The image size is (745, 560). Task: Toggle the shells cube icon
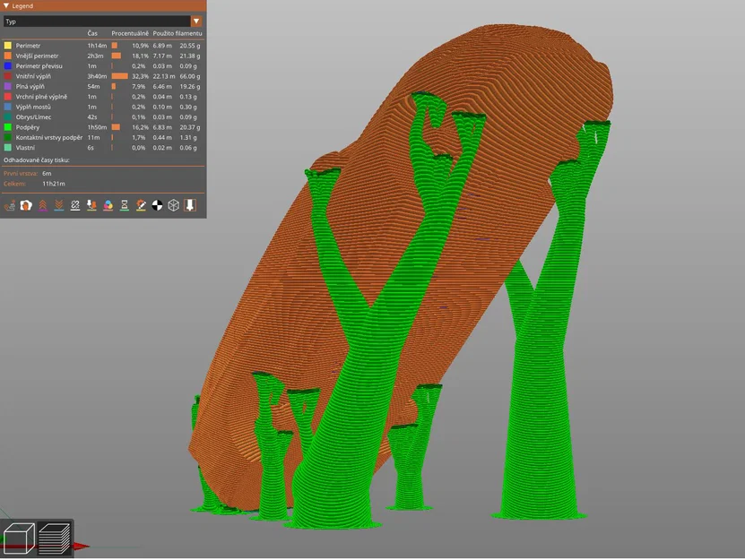pyautogui.click(x=174, y=204)
